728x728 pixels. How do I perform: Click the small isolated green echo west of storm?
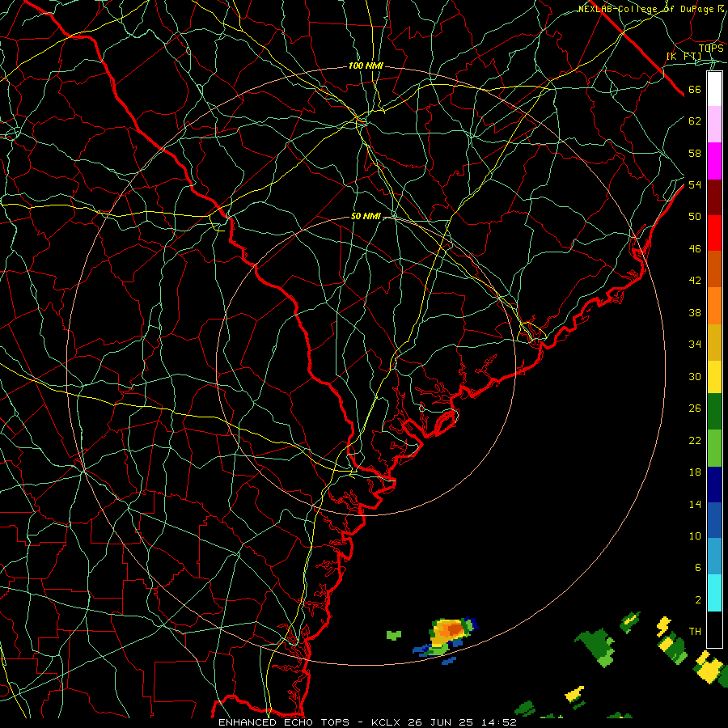pos(394,635)
